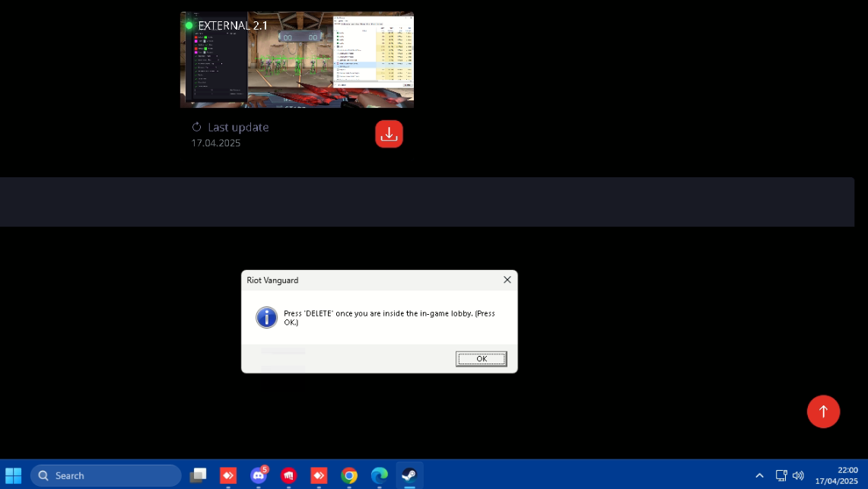
Task: Click the refresh icon beside Last update
Action: pyautogui.click(x=196, y=127)
